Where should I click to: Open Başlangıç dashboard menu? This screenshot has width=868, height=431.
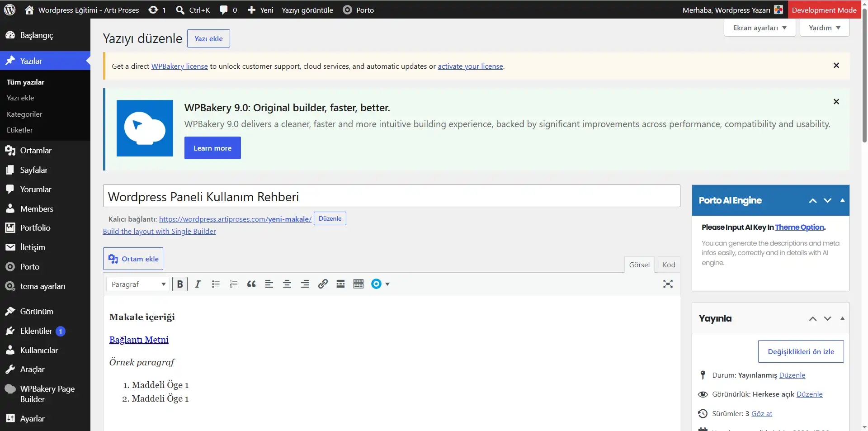[x=45, y=35]
